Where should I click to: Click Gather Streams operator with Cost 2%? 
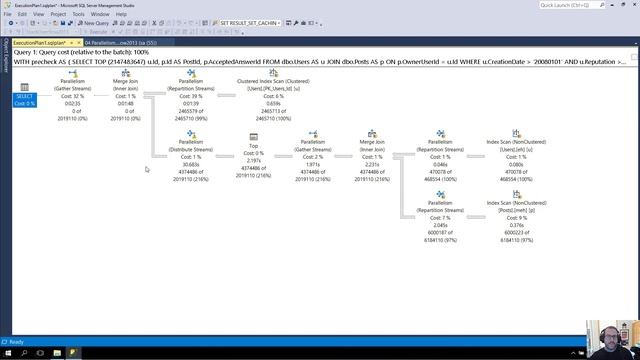coord(313,156)
